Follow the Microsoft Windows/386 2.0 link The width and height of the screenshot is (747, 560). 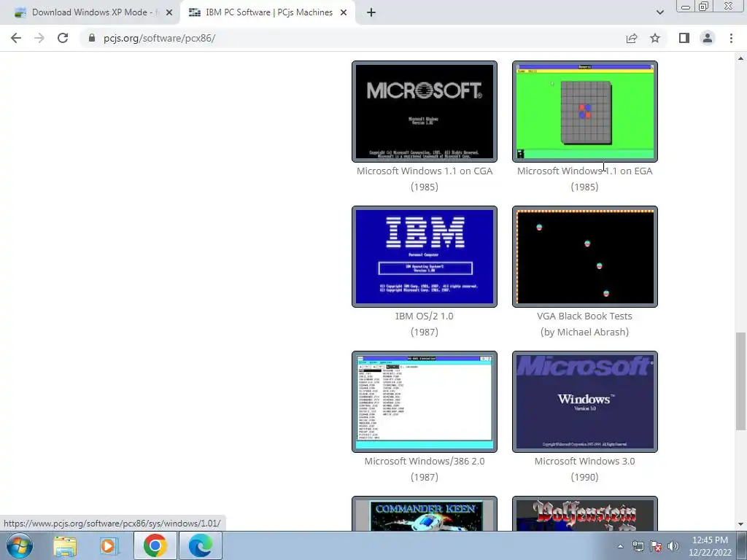click(x=425, y=462)
